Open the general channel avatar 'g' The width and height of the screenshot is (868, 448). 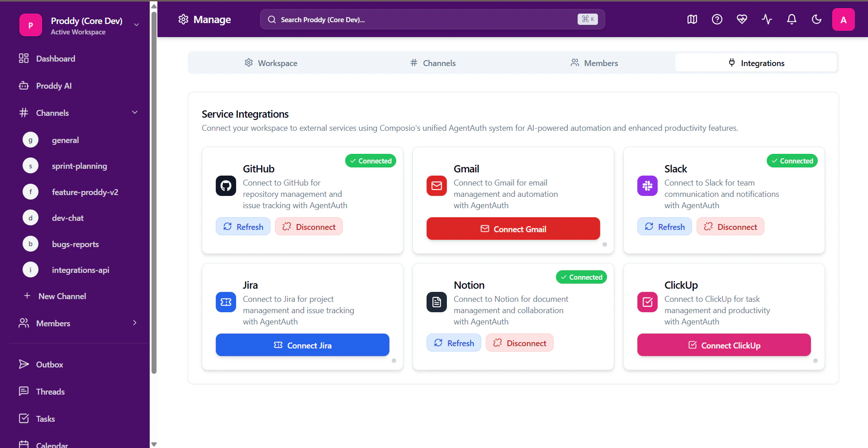30,140
